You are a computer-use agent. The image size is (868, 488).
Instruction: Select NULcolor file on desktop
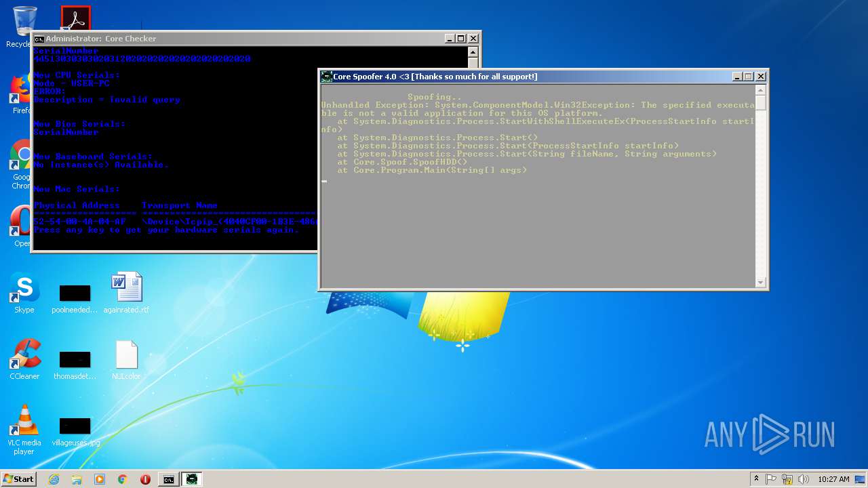[126, 359]
